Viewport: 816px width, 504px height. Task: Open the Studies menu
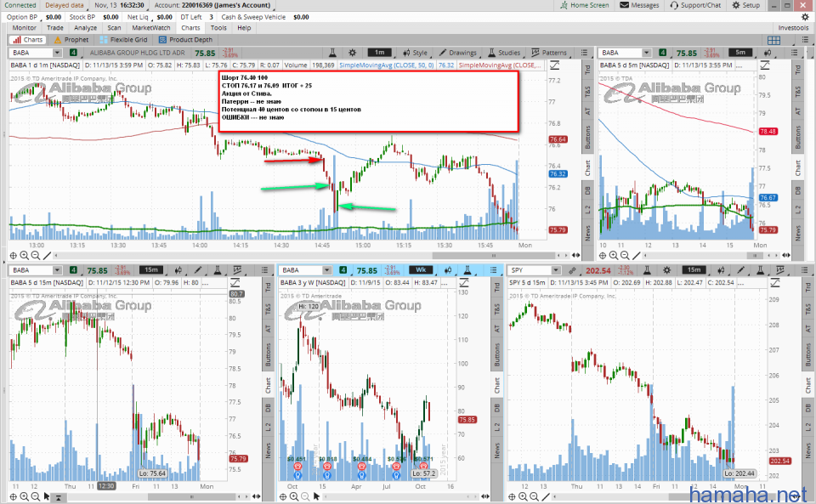point(504,53)
